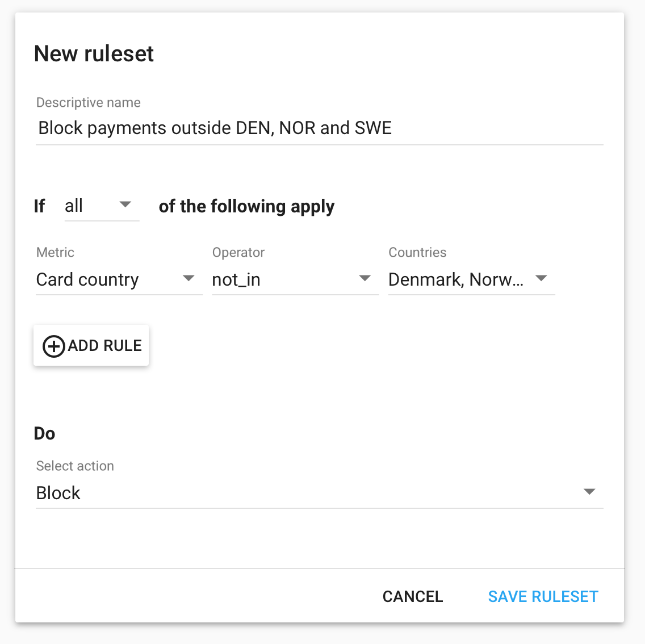Click the Operator field label
This screenshot has height=644, width=645.
238,252
